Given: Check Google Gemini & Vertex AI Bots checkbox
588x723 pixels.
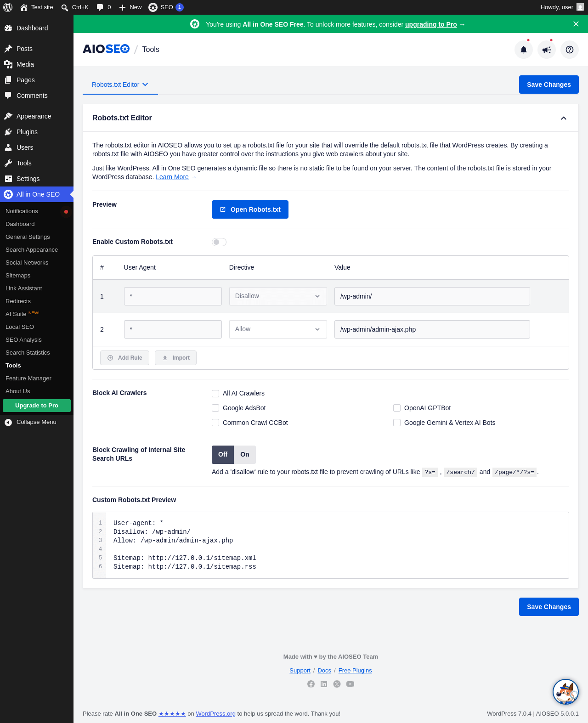Looking at the screenshot, I should pos(397,423).
